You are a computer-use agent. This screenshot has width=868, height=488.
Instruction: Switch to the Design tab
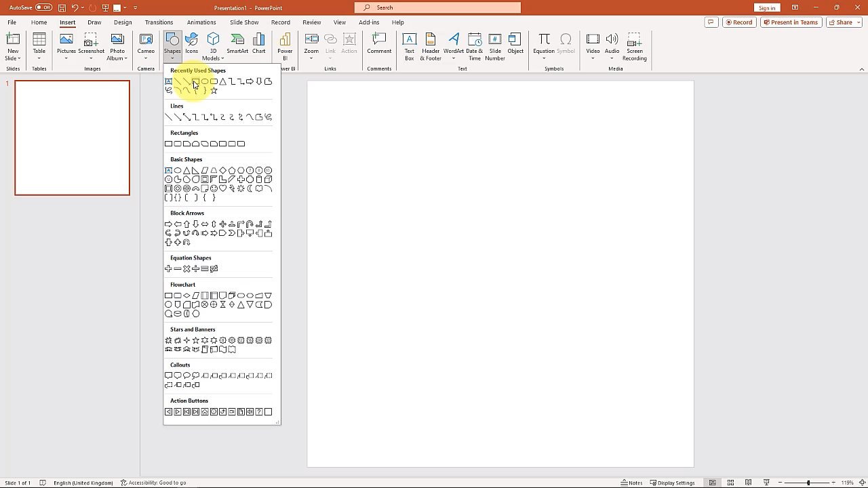click(x=123, y=22)
